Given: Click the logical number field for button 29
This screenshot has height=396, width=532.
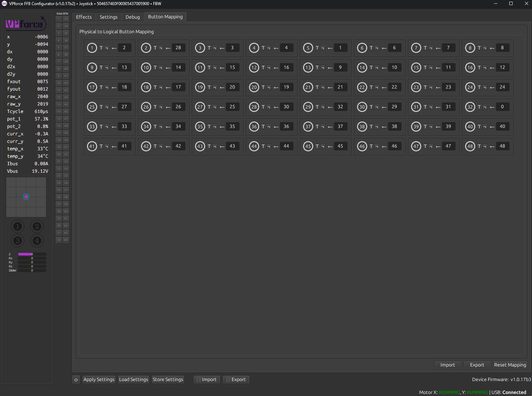Looking at the screenshot, I should pyautogui.click(x=340, y=107).
